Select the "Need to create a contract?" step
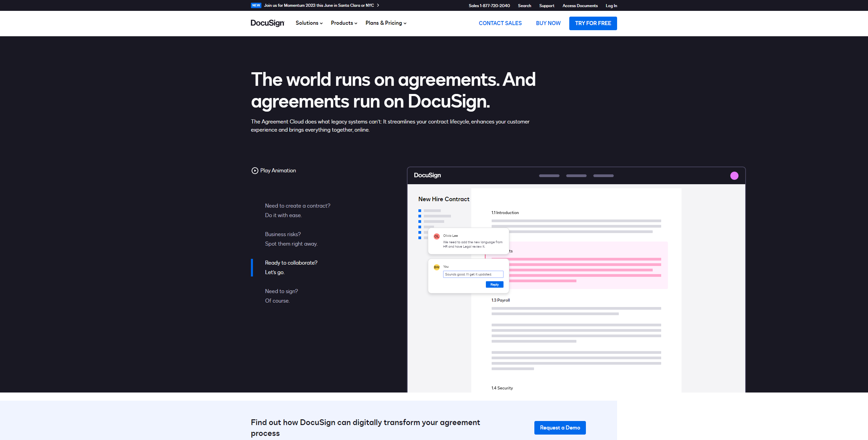 297,210
